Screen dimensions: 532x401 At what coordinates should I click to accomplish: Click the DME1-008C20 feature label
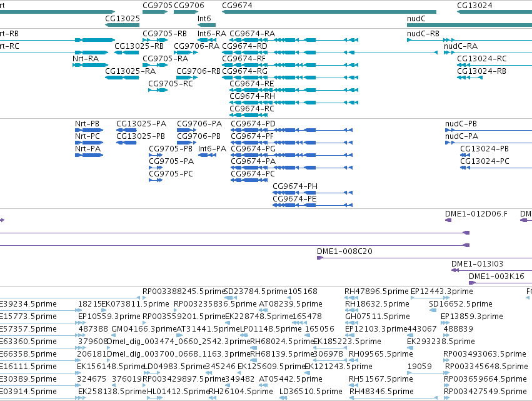[x=344, y=252]
